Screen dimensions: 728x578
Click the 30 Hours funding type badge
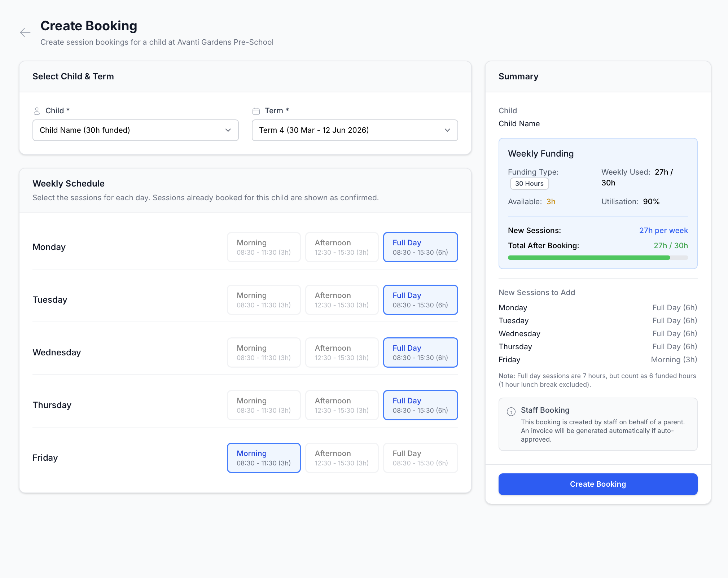(x=529, y=183)
